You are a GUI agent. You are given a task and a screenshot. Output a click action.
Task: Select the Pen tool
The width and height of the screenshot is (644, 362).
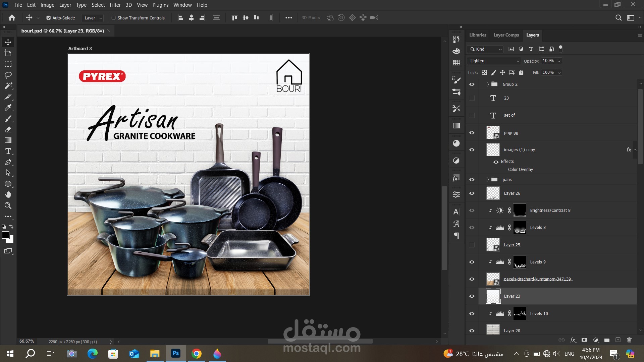click(x=8, y=162)
